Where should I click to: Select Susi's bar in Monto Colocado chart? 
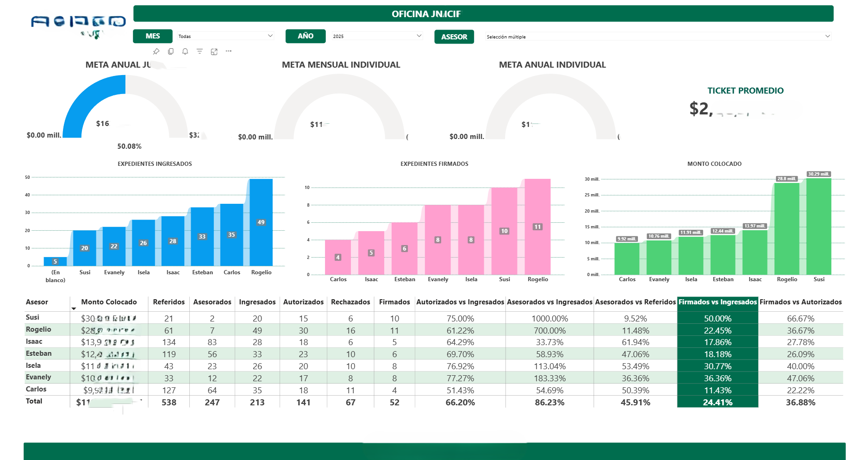(x=818, y=227)
